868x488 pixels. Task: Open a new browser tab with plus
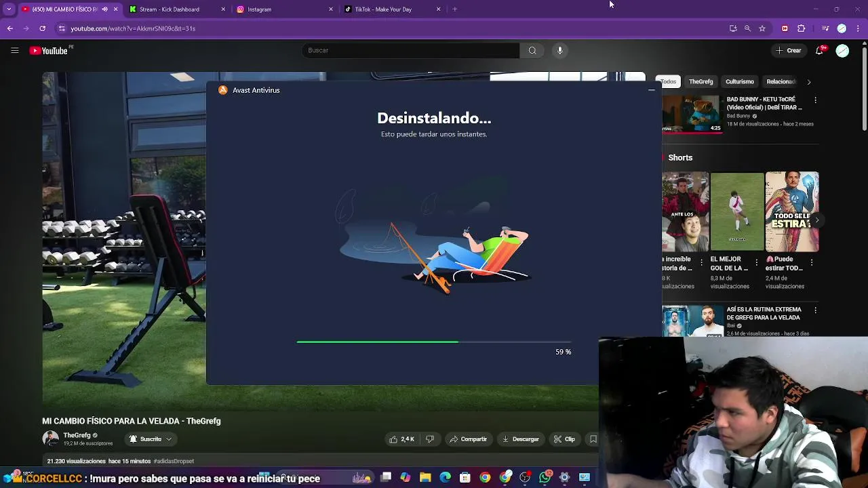click(454, 9)
